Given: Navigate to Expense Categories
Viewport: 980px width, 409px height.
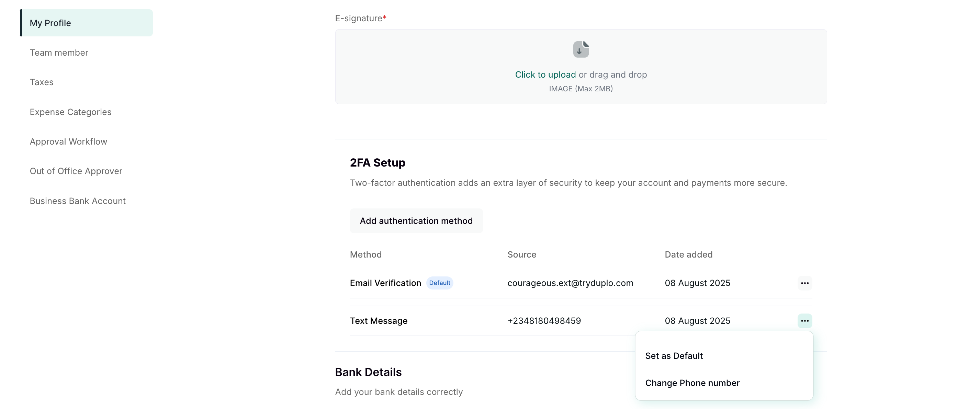Looking at the screenshot, I should (x=70, y=112).
